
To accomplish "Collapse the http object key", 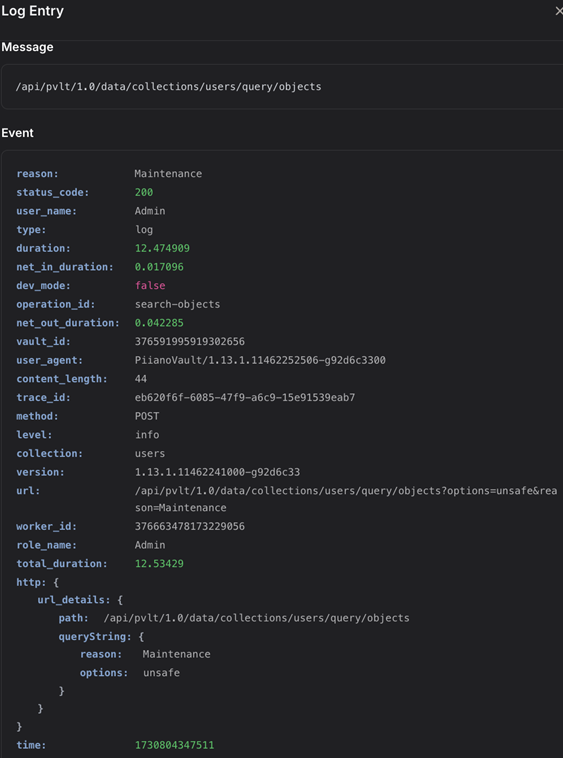I will [30, 582].
